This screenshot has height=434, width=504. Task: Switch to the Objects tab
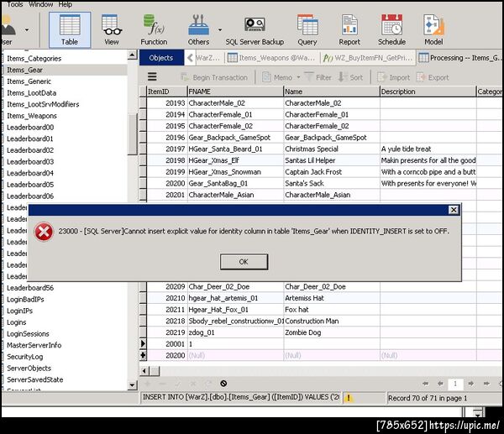tap(161, 58)
